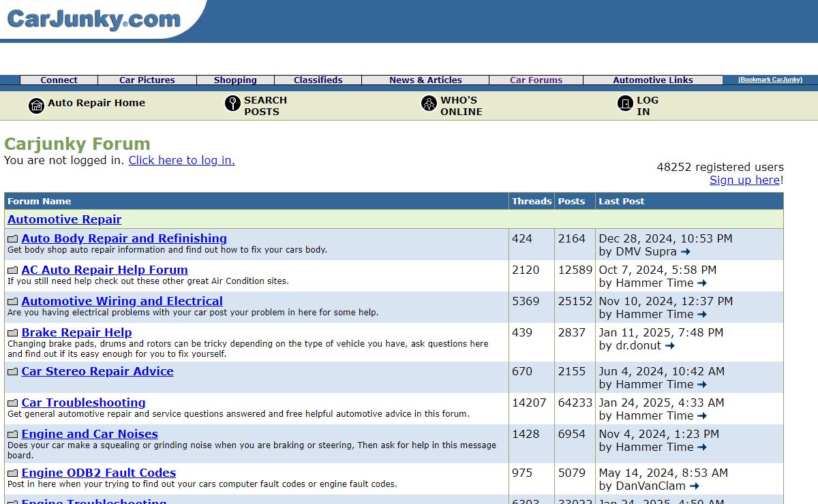This screenshot has height=504, width=818.
Task: Click the date 'May 14, 2024, 8:53 AM'
Action: pos(663,473)
